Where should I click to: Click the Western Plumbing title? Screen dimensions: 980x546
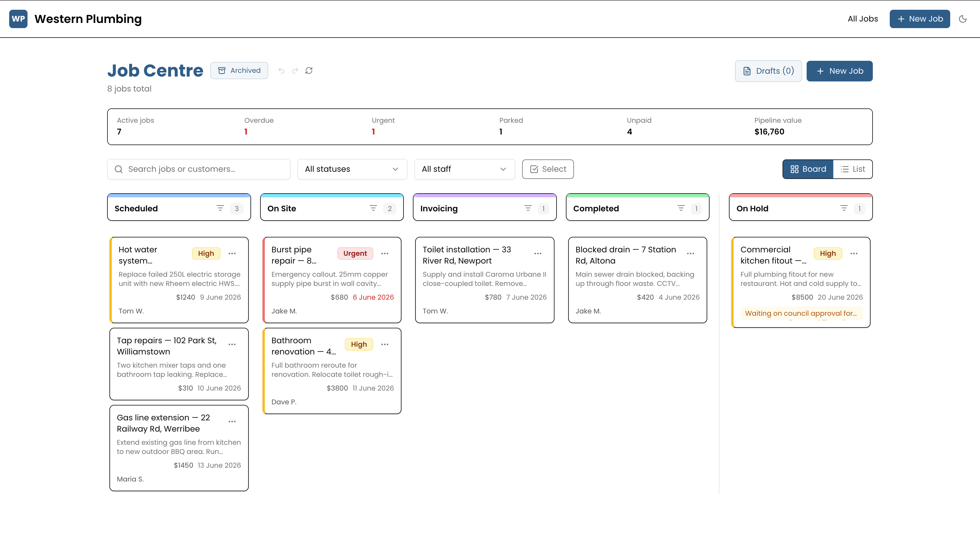(x=88, y=19)
